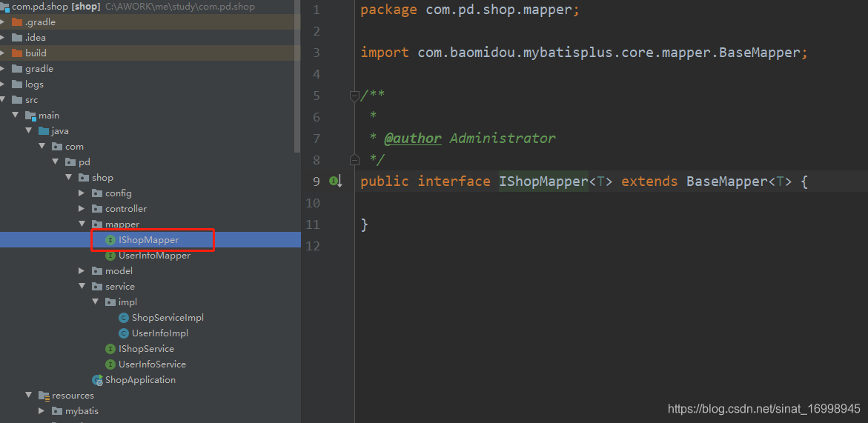Fold the Javadoc comment at line 5
Screen dimensions: 868x423
[354, 96]
